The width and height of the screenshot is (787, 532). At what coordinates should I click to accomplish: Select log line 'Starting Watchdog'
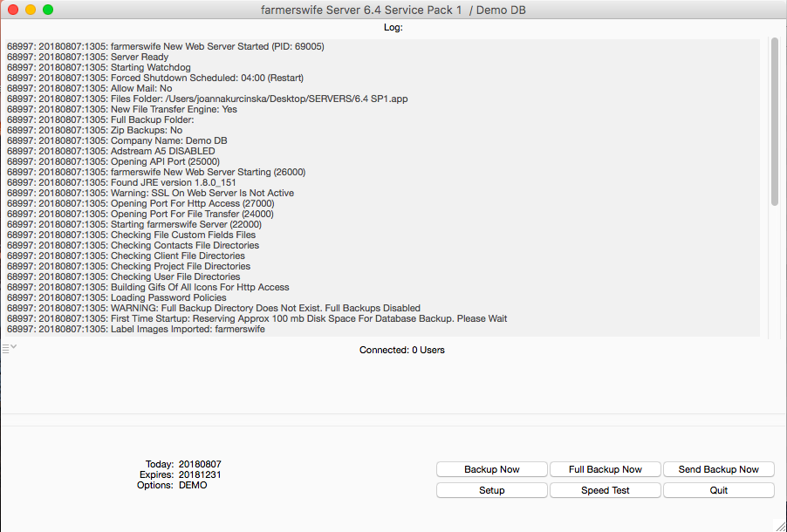click(x=99, y=67)
